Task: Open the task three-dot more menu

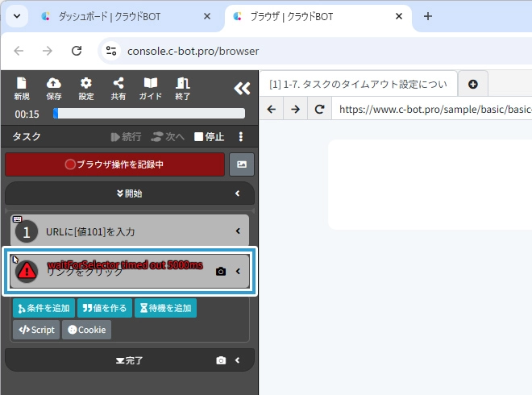Action: point(240,137)
